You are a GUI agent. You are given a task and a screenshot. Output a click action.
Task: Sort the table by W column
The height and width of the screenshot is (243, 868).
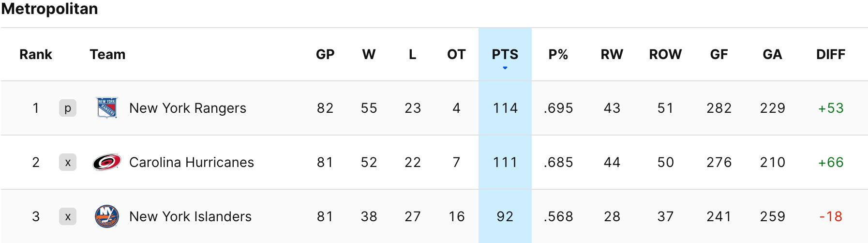click(369, 54)
